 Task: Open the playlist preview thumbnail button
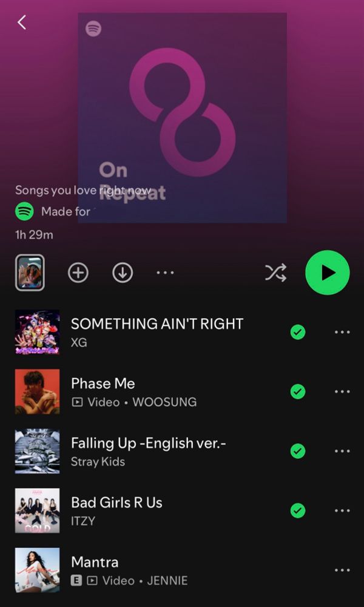click(x=30, y=273)
